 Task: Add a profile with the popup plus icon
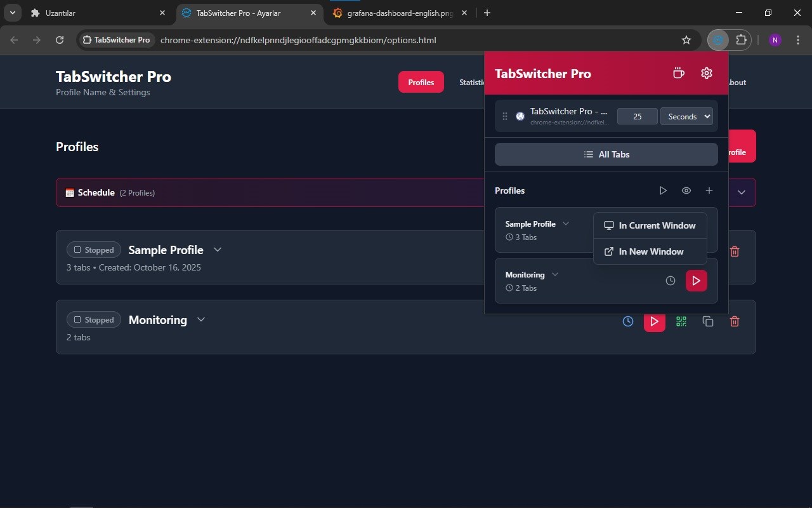click(x=709, y=190)
